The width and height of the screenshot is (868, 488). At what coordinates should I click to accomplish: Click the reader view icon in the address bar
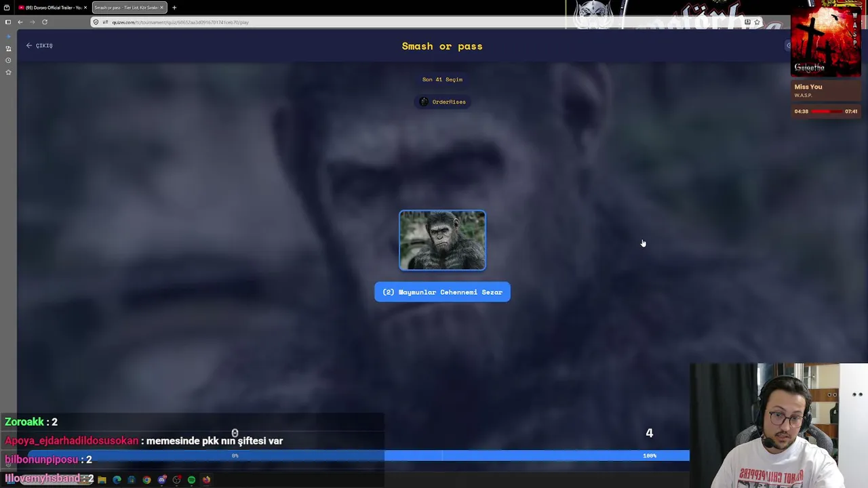[x=747, y=22]
